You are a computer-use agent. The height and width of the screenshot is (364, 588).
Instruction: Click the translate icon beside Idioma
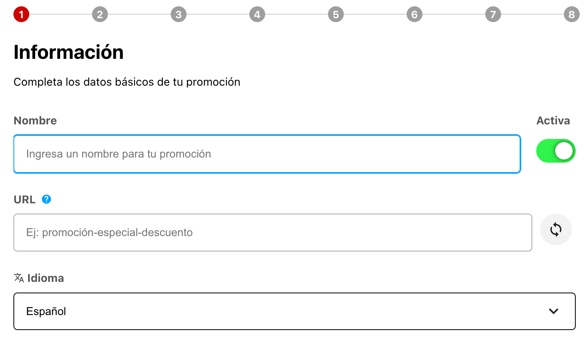point(18,278)
